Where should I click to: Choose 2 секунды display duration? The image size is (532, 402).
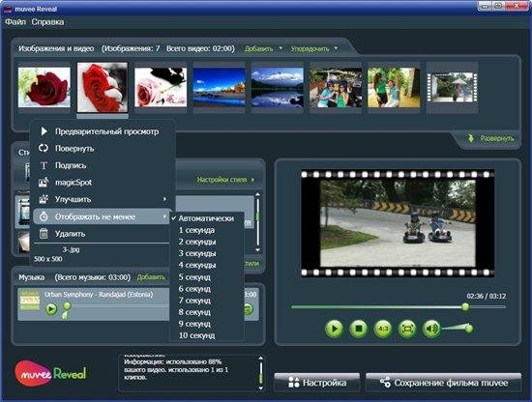[x=197, y=242]
